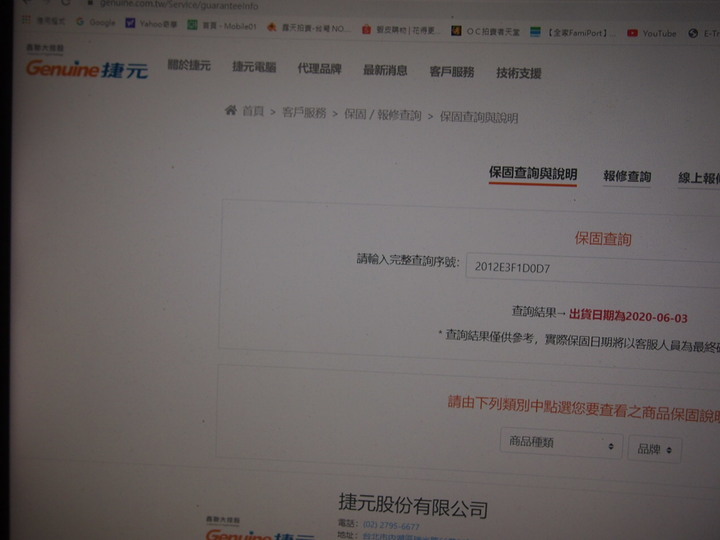Click the 出貨日期為2020-06-03 result text
This screenshot has width=720, height=540.
pyautogui.click(x=628, y=316)
